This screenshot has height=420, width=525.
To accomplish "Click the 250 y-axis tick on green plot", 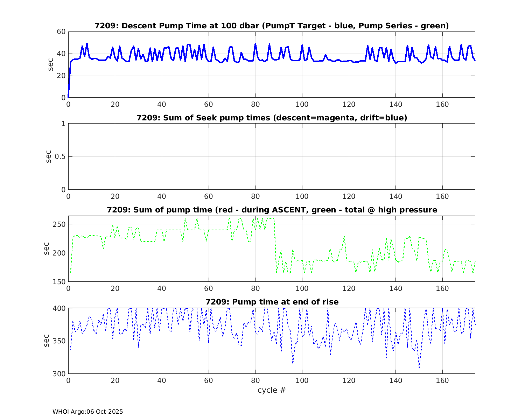I will (59, 224).
